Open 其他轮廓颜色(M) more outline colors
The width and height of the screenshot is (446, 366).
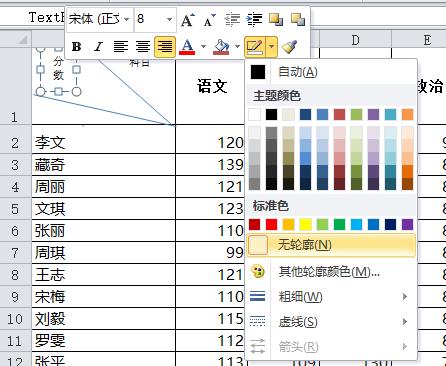tap(332, 272)
